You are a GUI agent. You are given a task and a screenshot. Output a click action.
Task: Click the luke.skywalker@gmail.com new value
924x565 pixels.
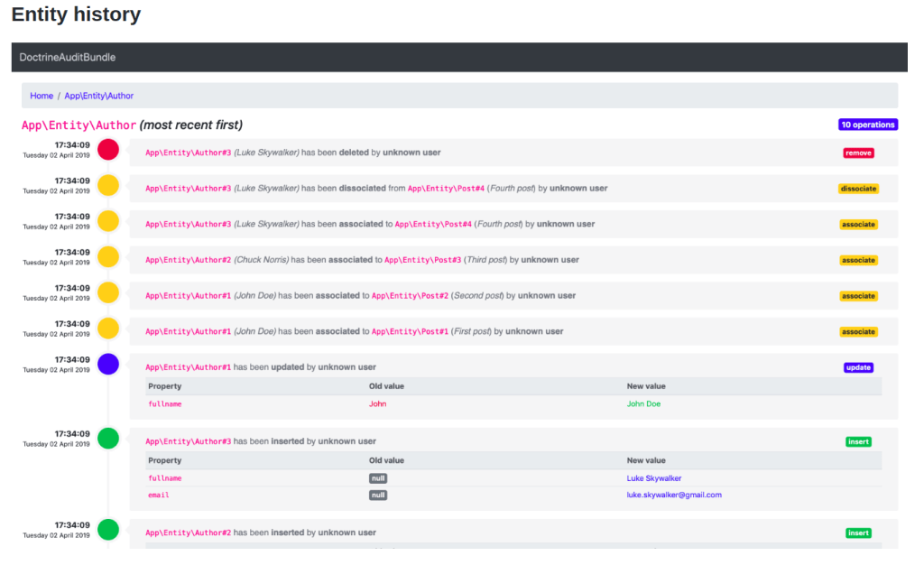tap(674, 495)
